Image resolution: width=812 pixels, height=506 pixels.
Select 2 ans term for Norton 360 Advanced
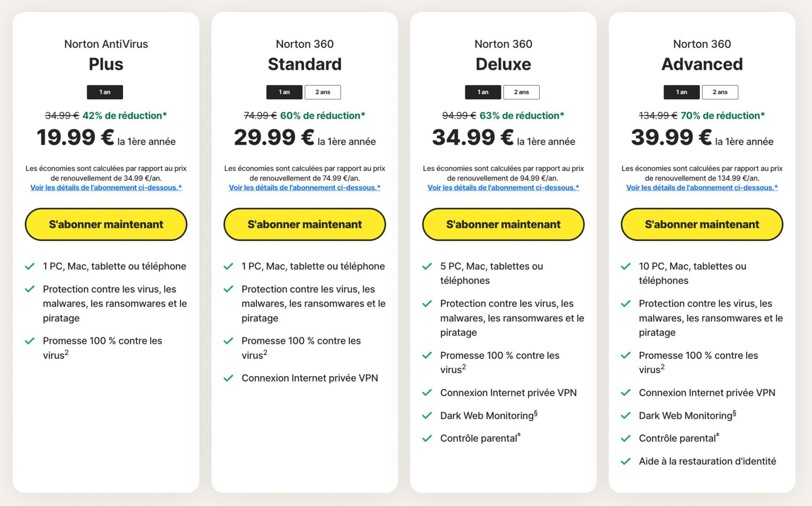pos(720,92)
